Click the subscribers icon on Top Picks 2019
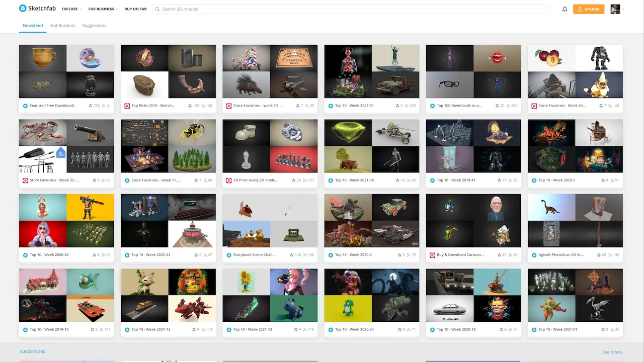This screenshot has height=362, width=644. click(x=204, y=106)
